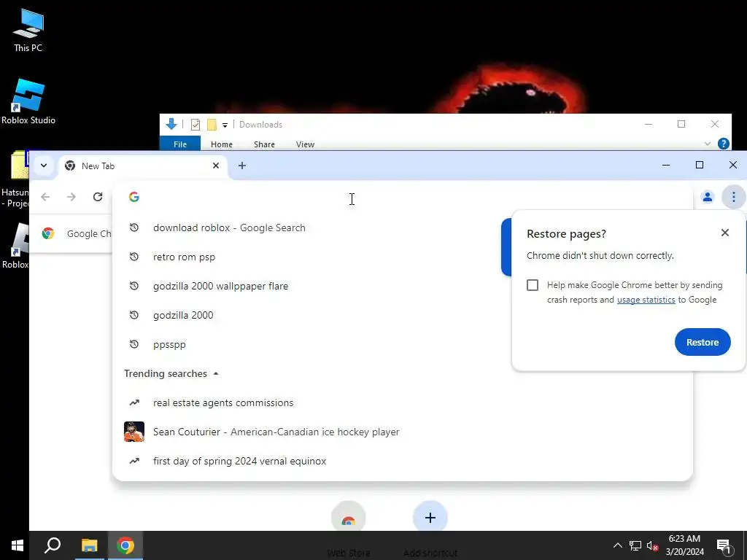Click blue download arrow icon in Downloads title bar
747x560 pixels.
tap(171, 124)
